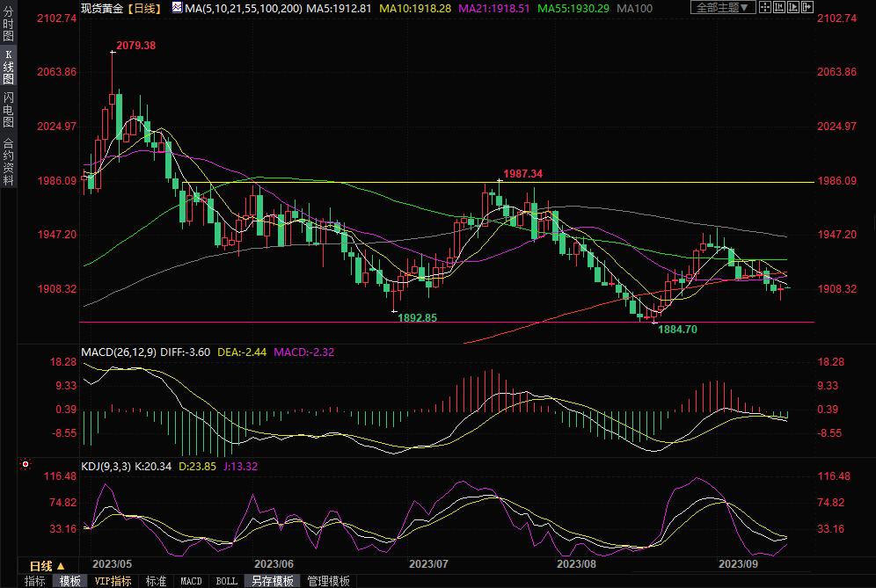
Task: Apply the BOLL template
Action: (x=226, y=581)
